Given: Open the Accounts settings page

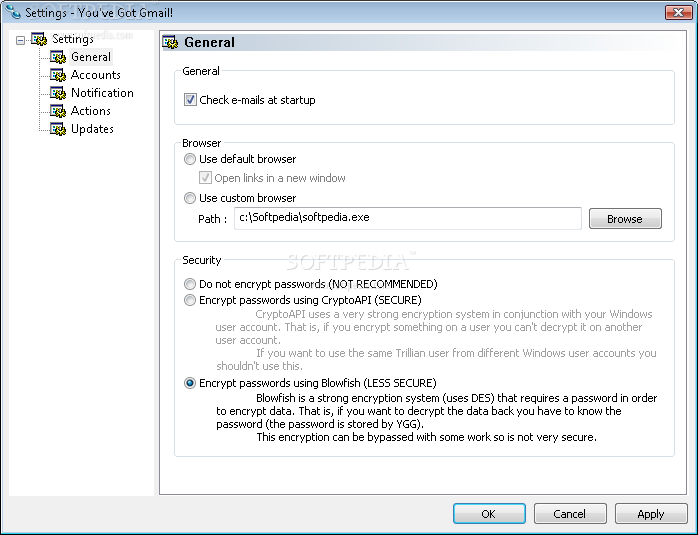Looking at the screenshot, I should (x=96, y=75).
